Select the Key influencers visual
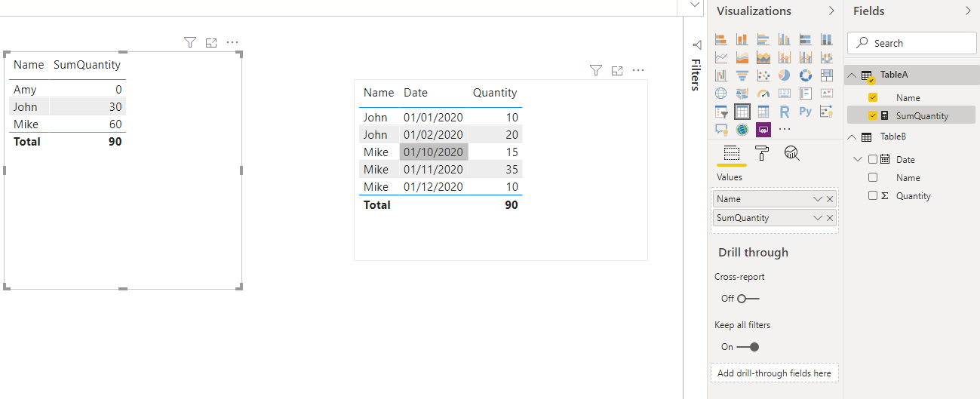The height and width of the screenshot is (399, 980). click(x=826, y=112)
